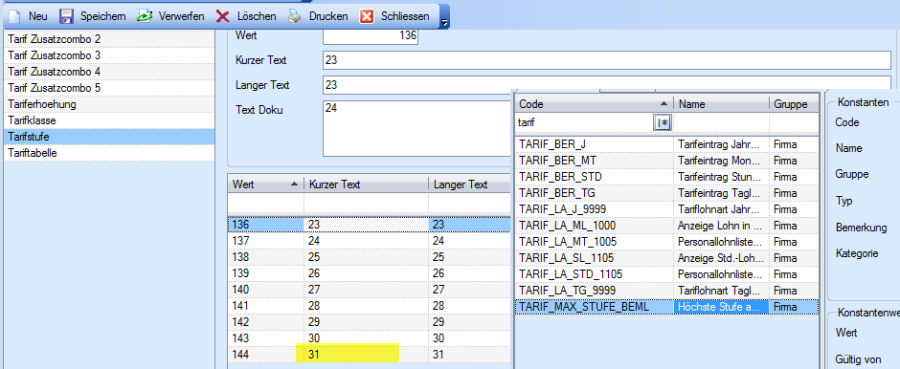Viewport: 900px width, 369px height.
Task: Click the Kurzer Text filter cell in the grid
Action: (x=366, y=203)
